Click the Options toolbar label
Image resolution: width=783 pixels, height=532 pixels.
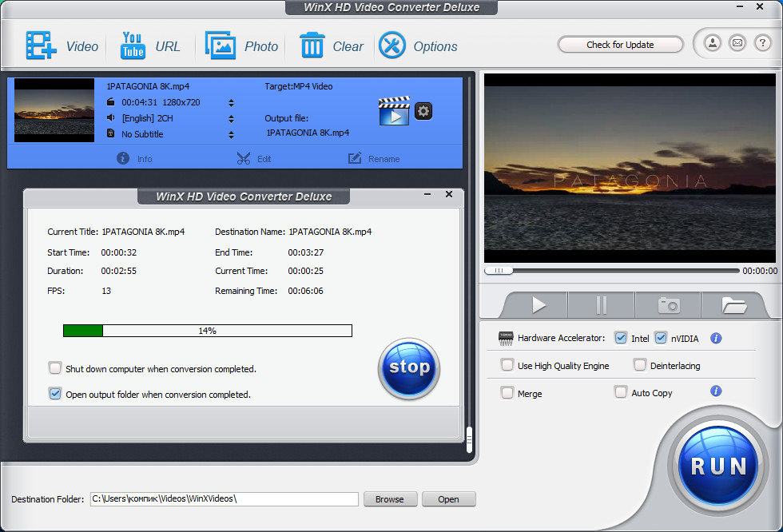click(x=435, y=46)
